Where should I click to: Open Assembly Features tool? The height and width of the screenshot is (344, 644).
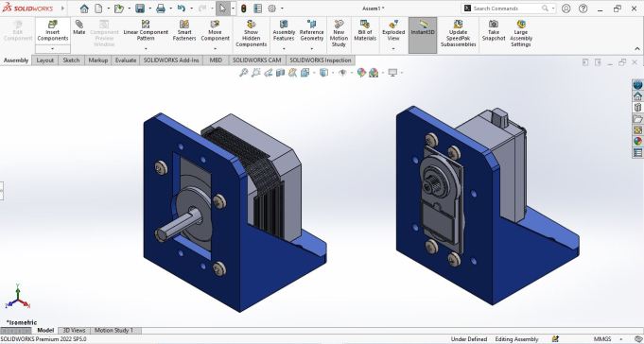point(284,30)
